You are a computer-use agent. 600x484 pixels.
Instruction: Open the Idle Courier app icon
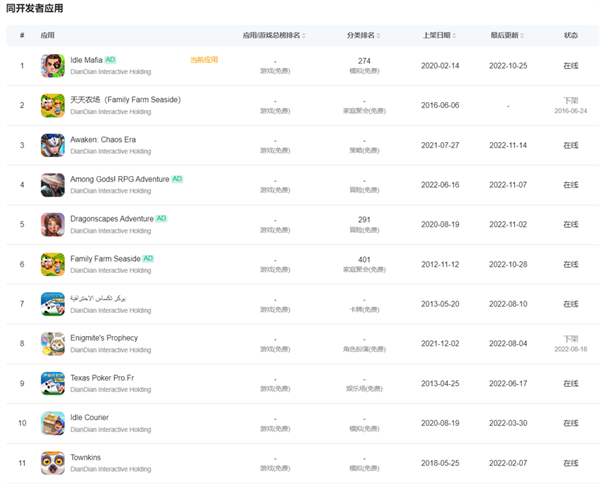click(53, 423)
